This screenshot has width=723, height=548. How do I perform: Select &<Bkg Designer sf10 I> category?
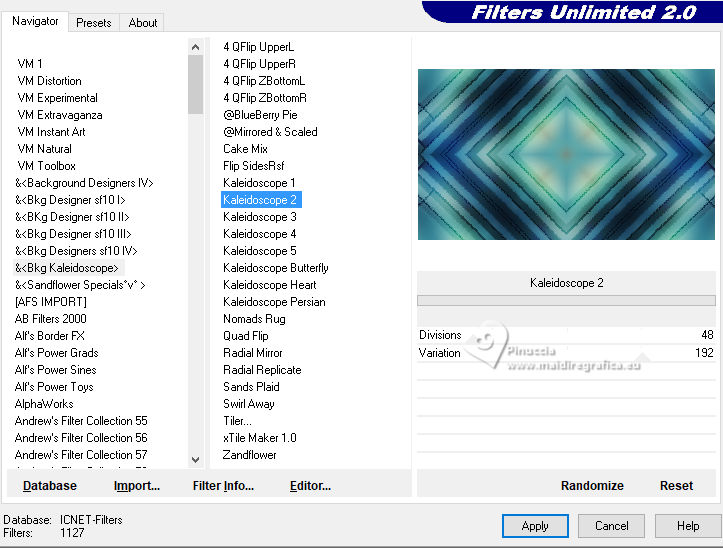coord(70,200)
